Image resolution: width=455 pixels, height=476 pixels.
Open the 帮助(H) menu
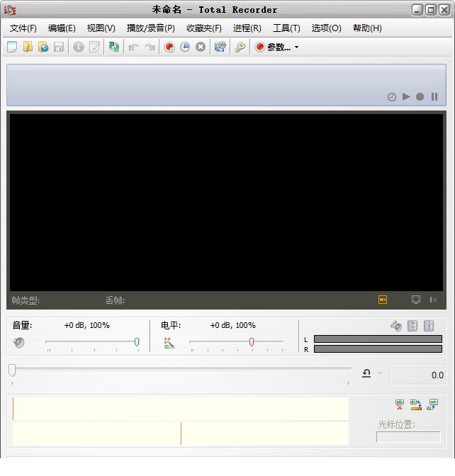(367, 28)
